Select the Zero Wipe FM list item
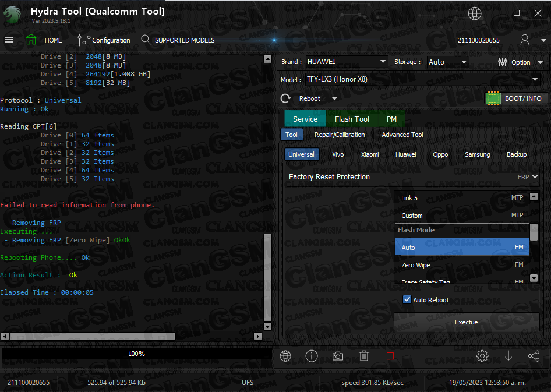Screen dimensions: 551x392 tap(462, 265)
